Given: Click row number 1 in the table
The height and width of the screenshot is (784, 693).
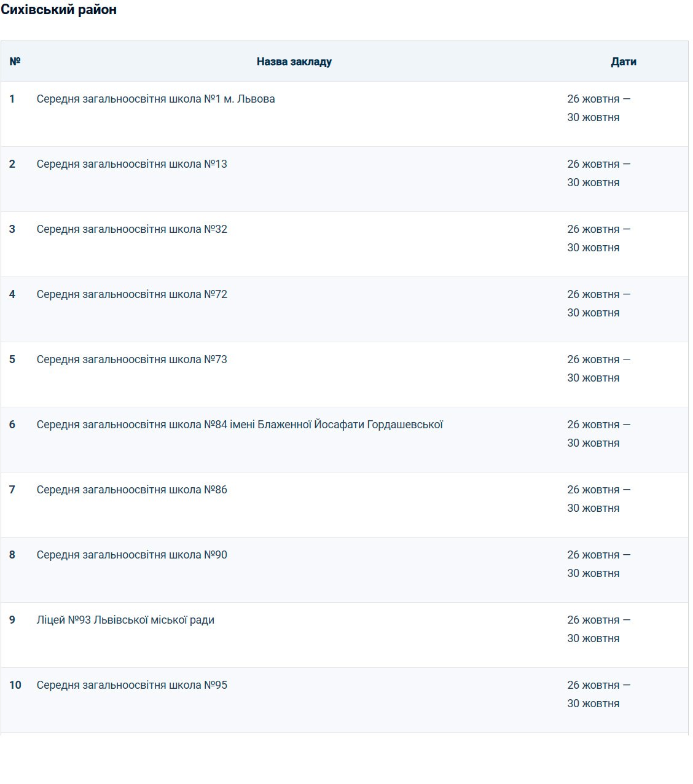Looking at the screenshot, I should click(x=12, y=99).
